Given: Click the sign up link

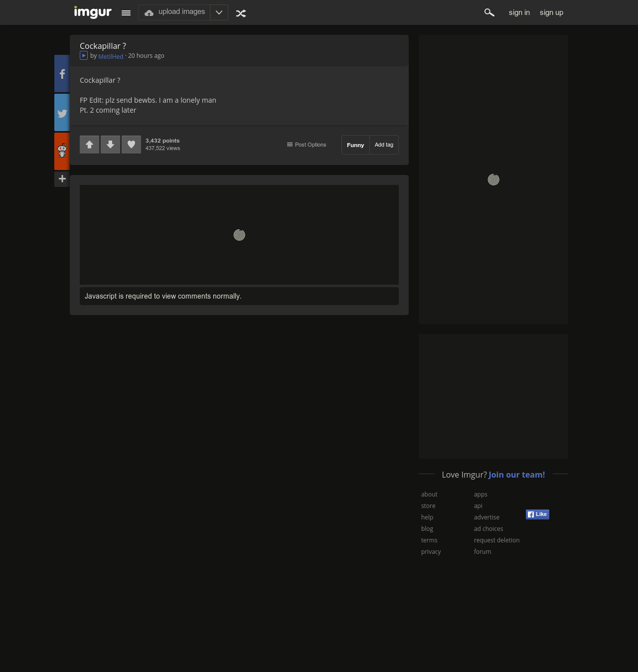Looking at the screenshot, I should [x=551, y=12].
